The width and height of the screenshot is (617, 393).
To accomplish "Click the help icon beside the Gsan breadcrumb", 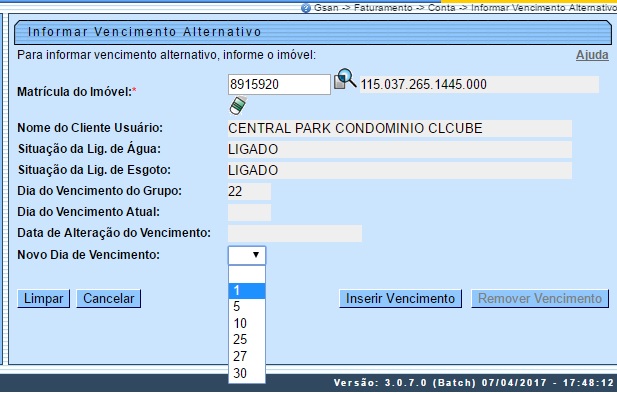I will [306, 8].
